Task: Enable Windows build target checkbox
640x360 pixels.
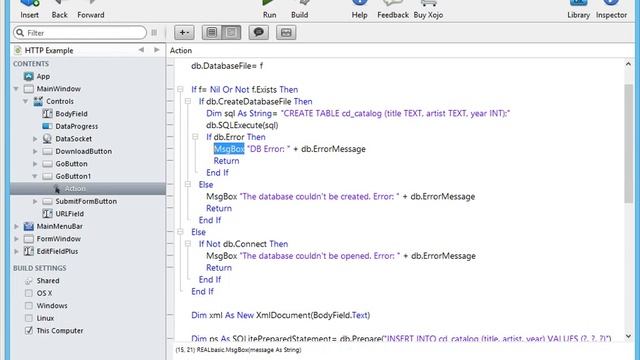Action: [29, 306]
